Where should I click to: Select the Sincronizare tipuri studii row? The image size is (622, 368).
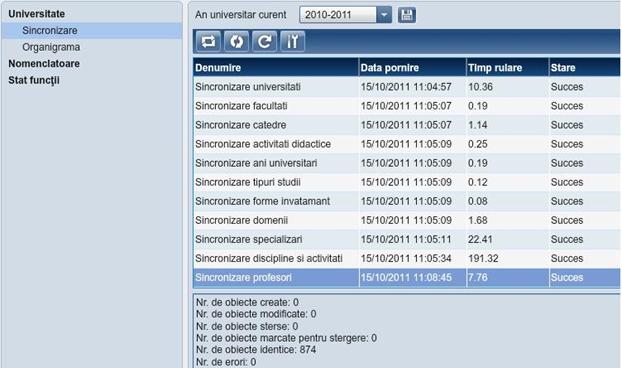(407, 182)
